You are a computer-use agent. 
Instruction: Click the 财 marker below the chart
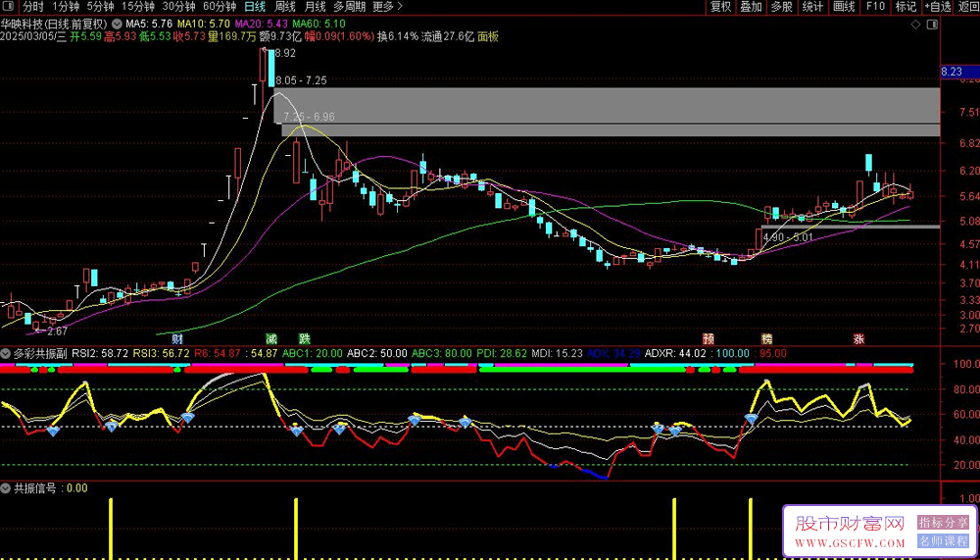coord(177,338)
